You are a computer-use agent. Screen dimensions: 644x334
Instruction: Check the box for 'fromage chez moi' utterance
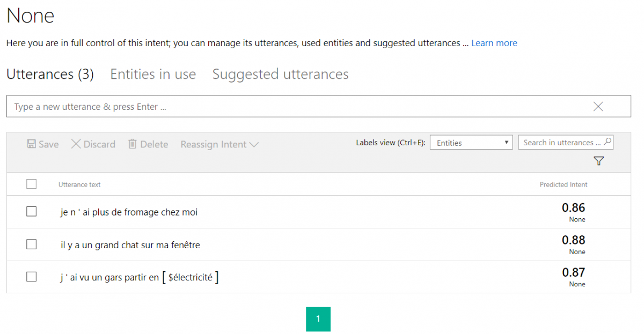[31, 212]
